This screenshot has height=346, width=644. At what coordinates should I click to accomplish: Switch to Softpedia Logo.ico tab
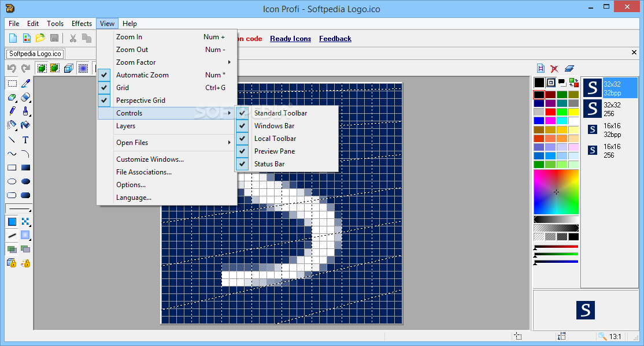pos(35,54)
